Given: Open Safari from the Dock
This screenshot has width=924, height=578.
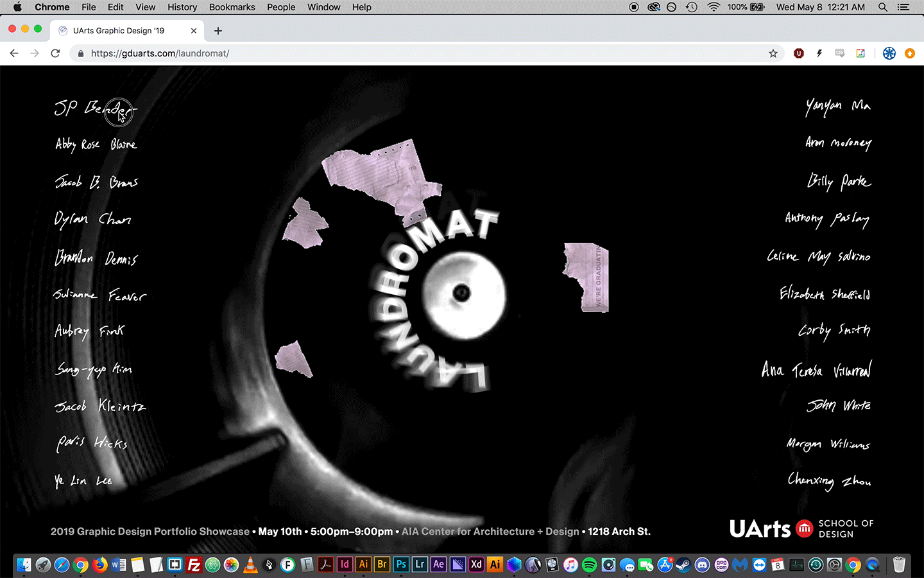Looking at the screenshot, I should 62,565.
